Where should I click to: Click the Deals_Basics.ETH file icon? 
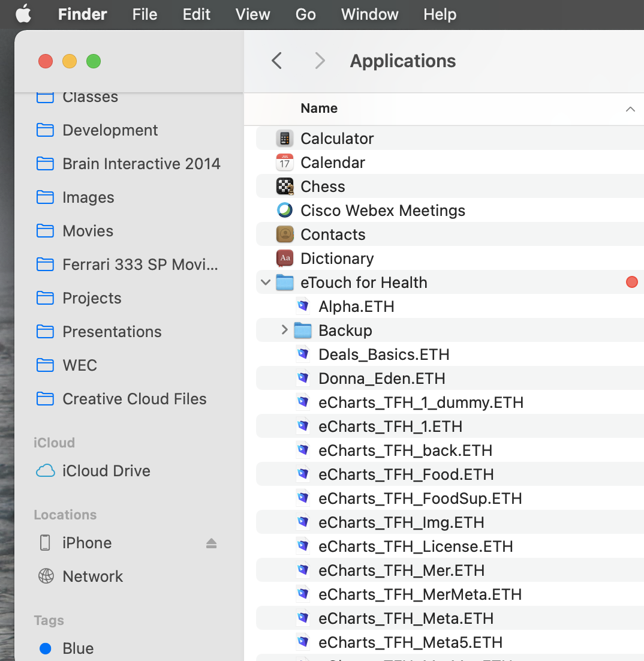point(303,354)
